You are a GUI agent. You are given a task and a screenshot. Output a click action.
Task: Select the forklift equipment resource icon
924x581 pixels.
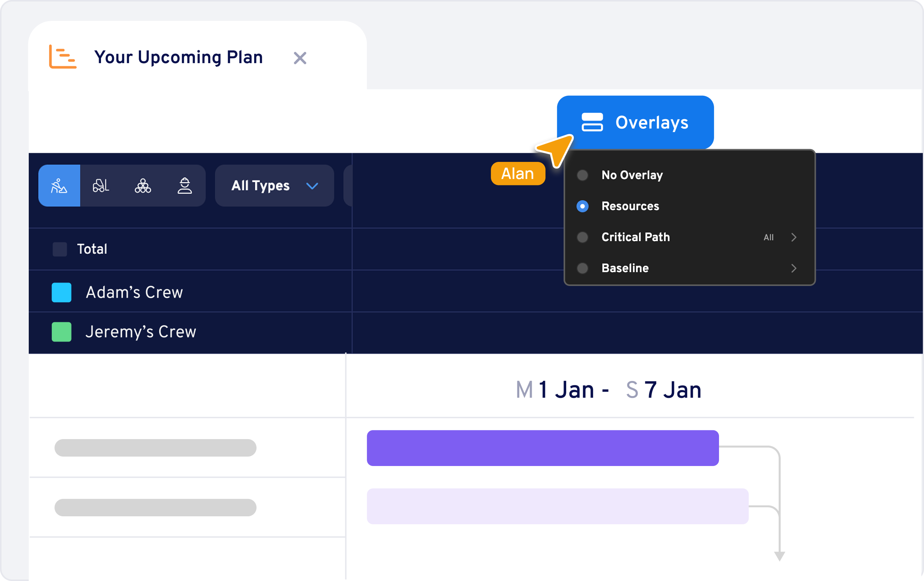[x=101, y=186]
